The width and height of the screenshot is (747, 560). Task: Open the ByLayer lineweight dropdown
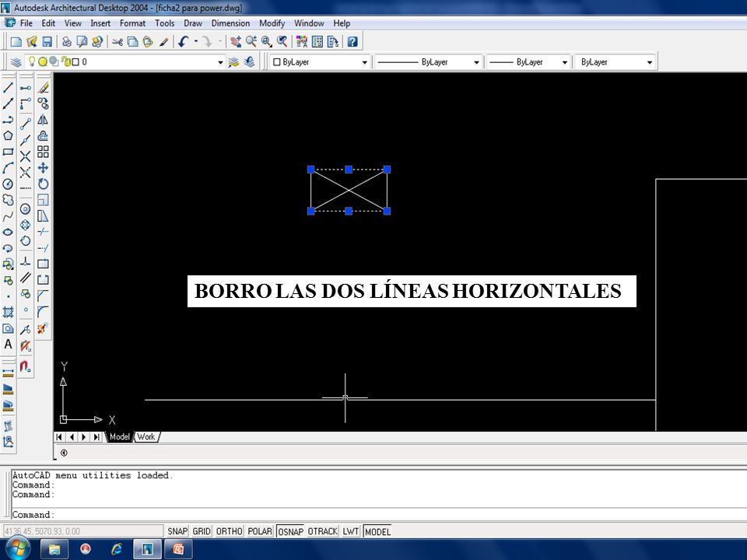[x=565, y=62]
